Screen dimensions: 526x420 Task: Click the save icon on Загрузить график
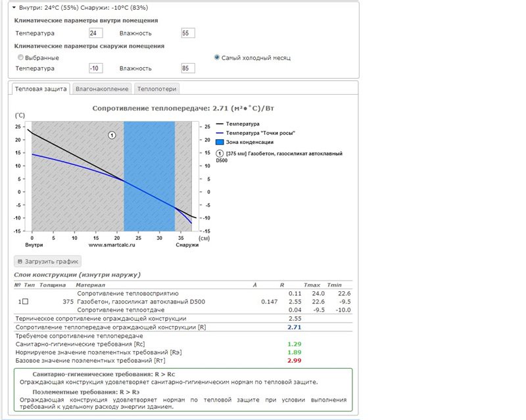[20, 262]
